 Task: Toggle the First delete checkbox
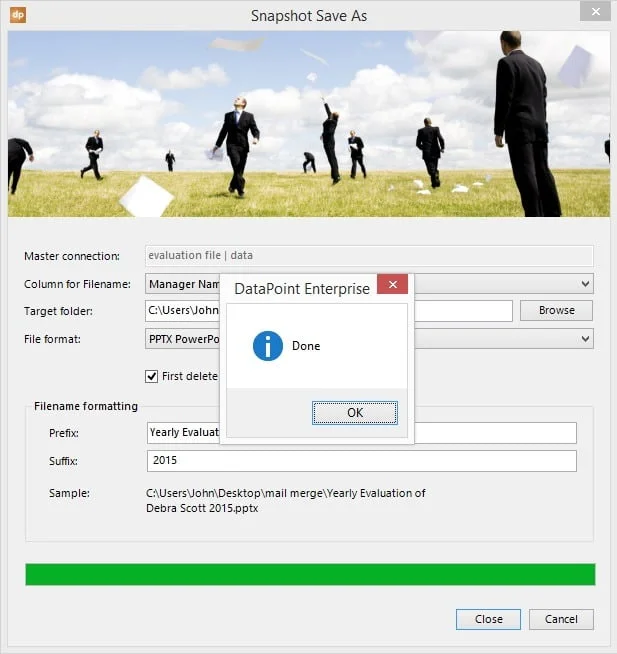(152, 376)
